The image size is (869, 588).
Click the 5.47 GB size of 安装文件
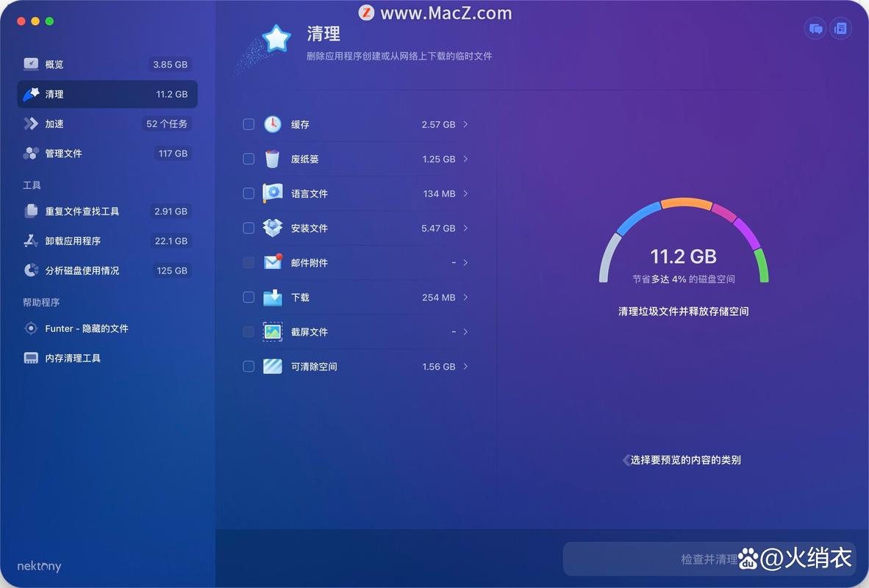[438, 229]
